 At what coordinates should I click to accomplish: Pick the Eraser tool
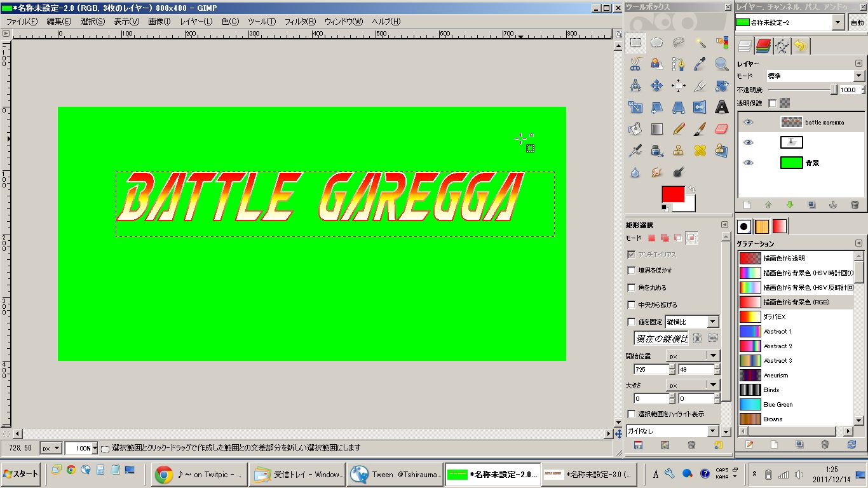point(722,129)
